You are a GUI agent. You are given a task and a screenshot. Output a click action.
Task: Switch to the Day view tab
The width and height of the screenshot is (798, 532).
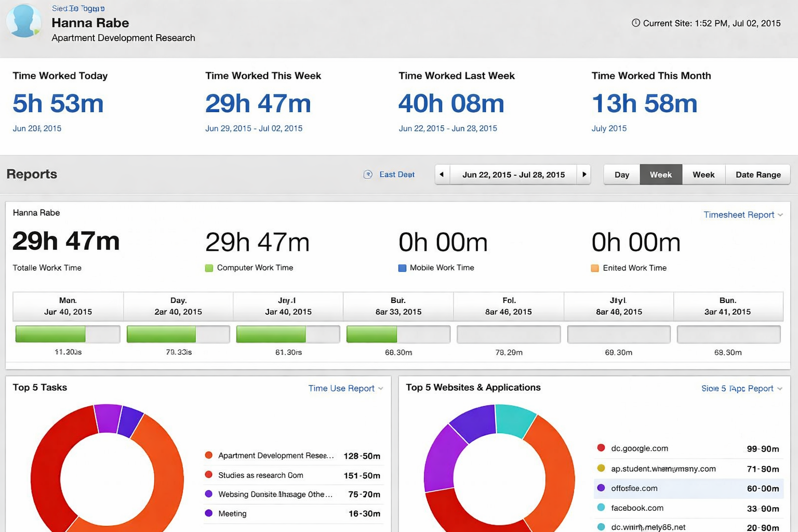621,175
